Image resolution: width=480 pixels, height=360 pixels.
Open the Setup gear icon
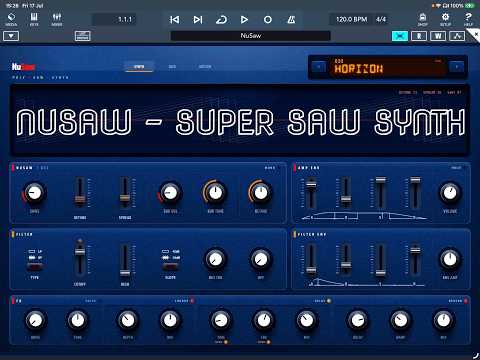coord(445,19)
